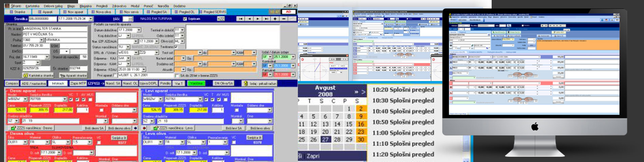Open the Kartoteka menu
Screen dimensions: 644x162
point(32,6)
